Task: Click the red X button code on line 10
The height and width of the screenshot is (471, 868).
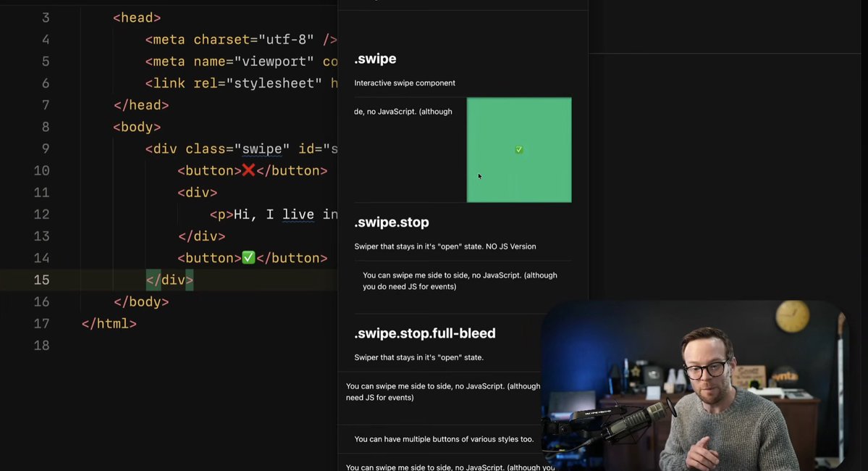Action: (253, 171)
